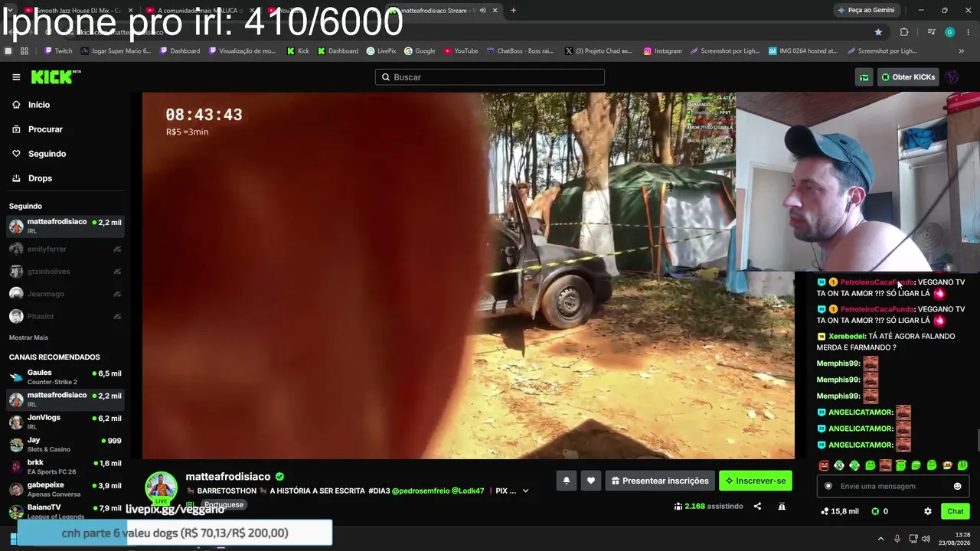Focus the Envie uma mensagem chat input
Image resolution: width=980 pixels, height=551 pixels.
892,486
